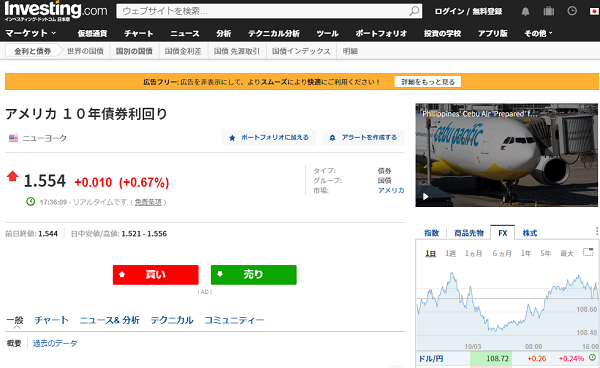Expand the その他 dropdown menu
Image resolution: width=600 pixels, height=368 pixels.
[538, 33]
